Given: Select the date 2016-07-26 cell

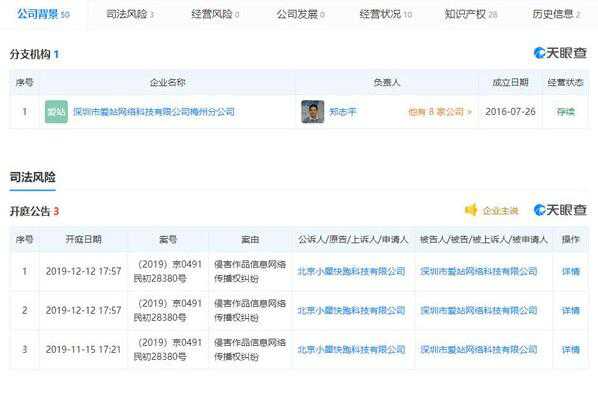Looking at the screenshot, I should pyautogui.click(x=510, y=112).
